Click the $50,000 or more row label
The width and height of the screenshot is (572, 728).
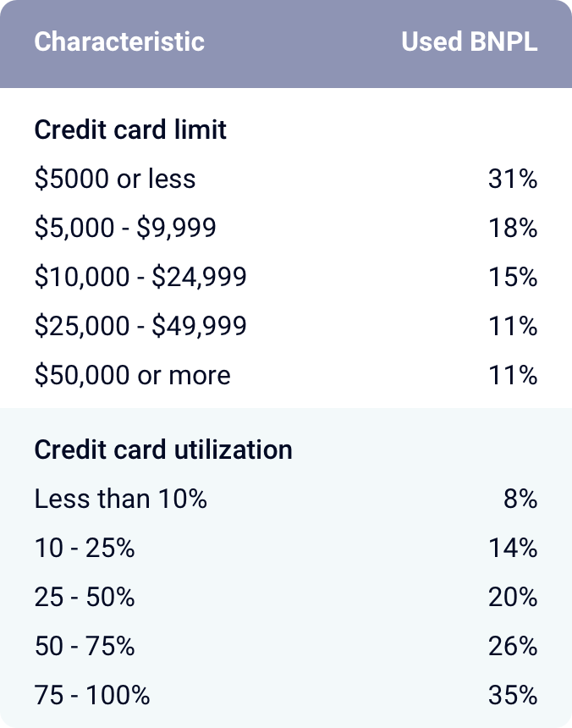click(133, 376)
